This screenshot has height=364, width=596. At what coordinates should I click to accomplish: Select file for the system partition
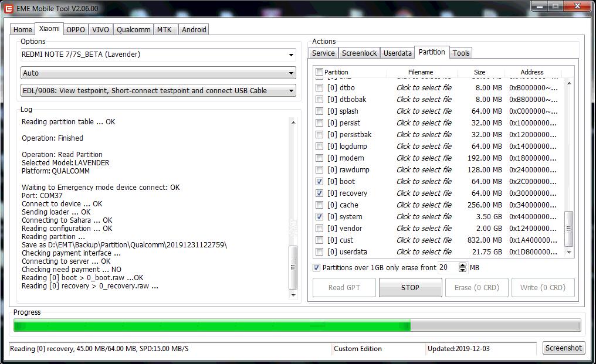pos(424,217)
